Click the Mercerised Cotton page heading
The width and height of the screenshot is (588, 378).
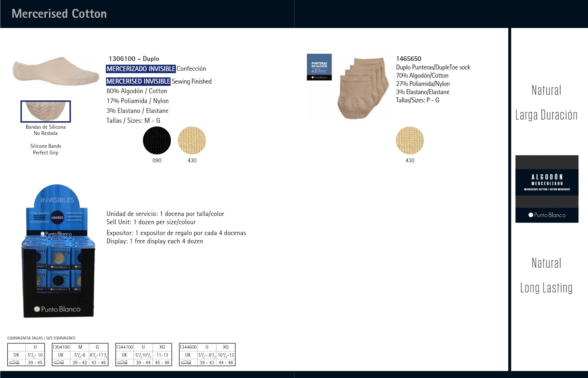(x=59, y=14)
